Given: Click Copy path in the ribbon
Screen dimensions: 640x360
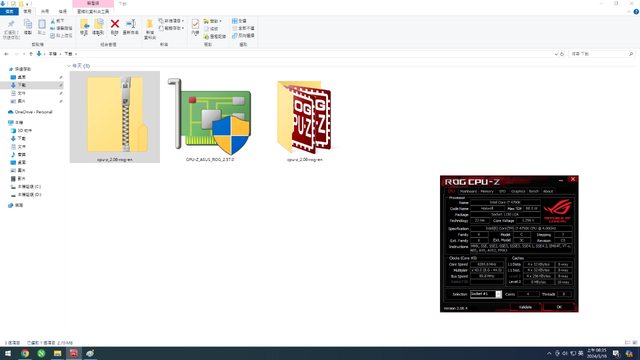Looking at the screenshot, I should click(61, 28).
